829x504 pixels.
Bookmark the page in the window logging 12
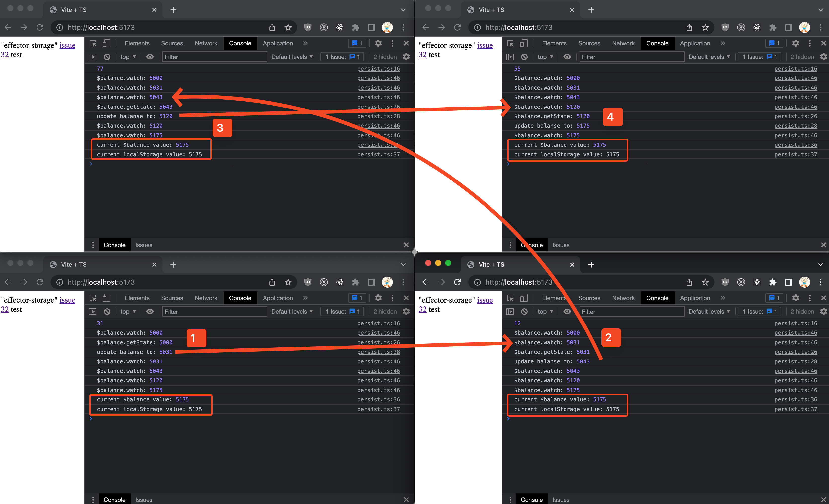pyautogui.click(x=705, y=282)
